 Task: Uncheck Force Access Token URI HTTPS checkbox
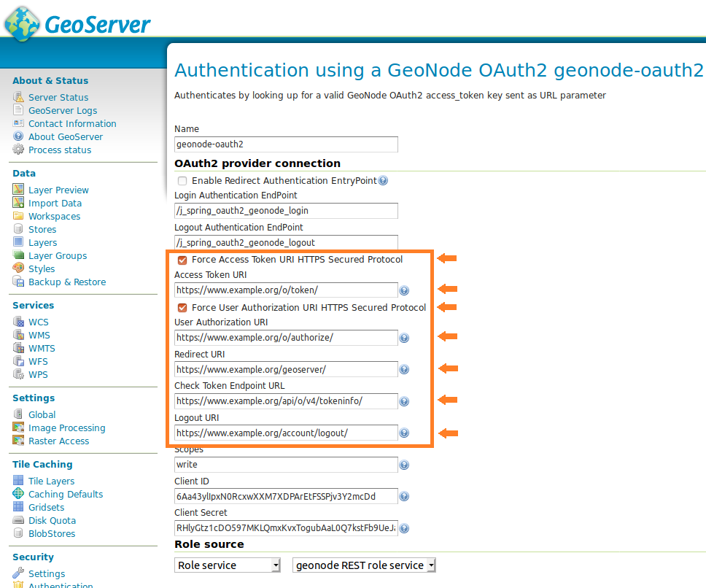[x=182, y=260]
